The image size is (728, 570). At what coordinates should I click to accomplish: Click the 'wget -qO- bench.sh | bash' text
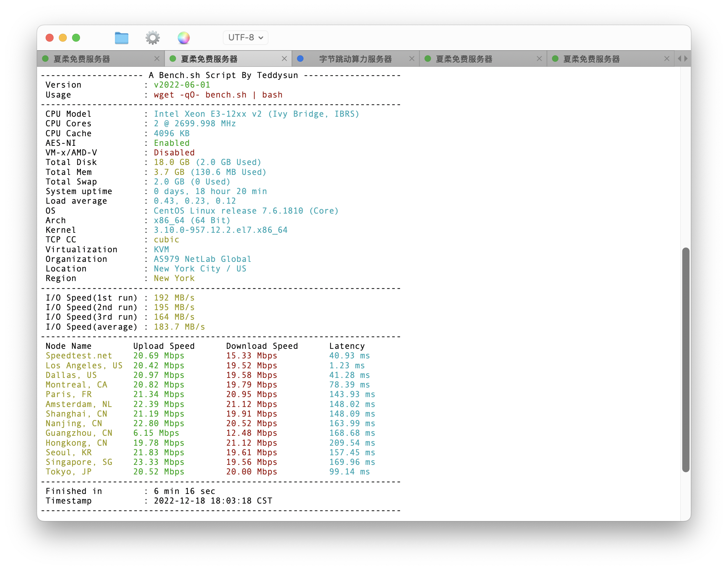(x=218, y=95)
